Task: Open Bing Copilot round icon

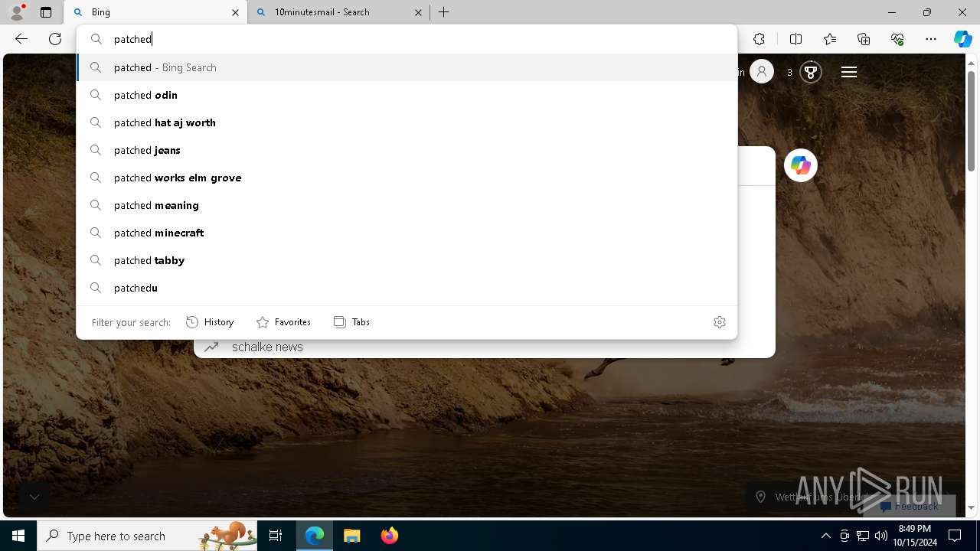Action: pos(801,165)
